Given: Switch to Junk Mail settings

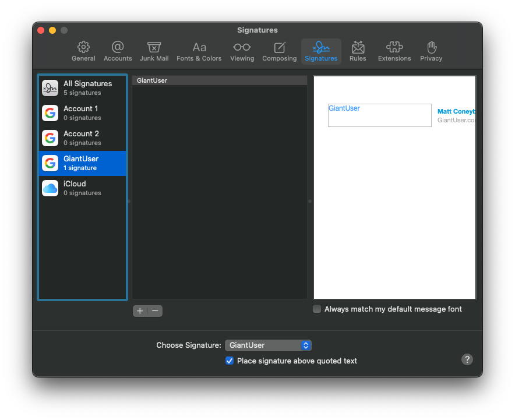Looking at the screenshot, I should pyautogui.click(x=154, y=51).
